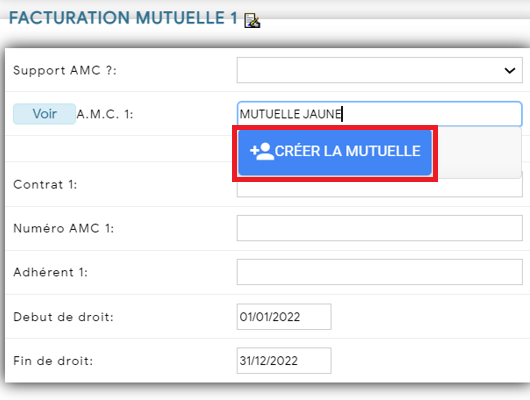Click the Support AMC ? label

pyautogui.click(x=65, y=70)
